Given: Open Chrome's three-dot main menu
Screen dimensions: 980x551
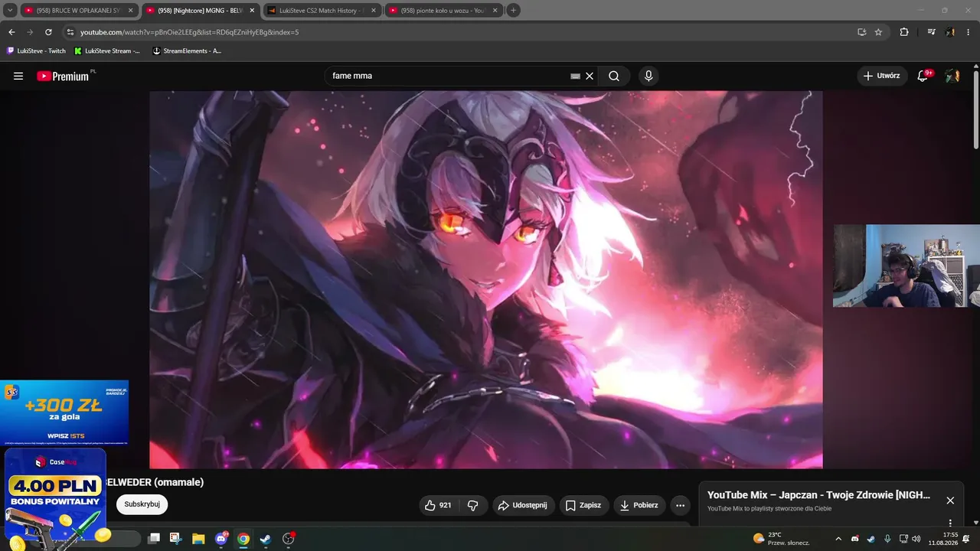Looking at the screenshot, I should 968,32.
